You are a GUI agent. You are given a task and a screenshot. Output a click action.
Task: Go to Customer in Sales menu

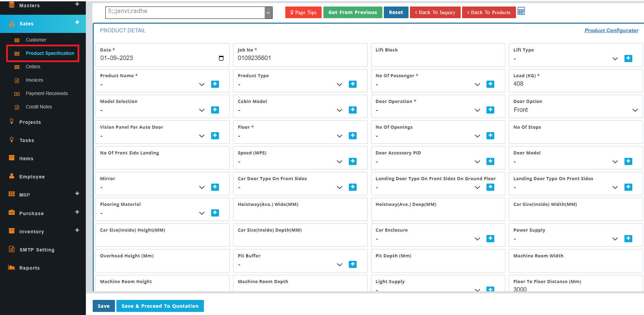point(36,40)
